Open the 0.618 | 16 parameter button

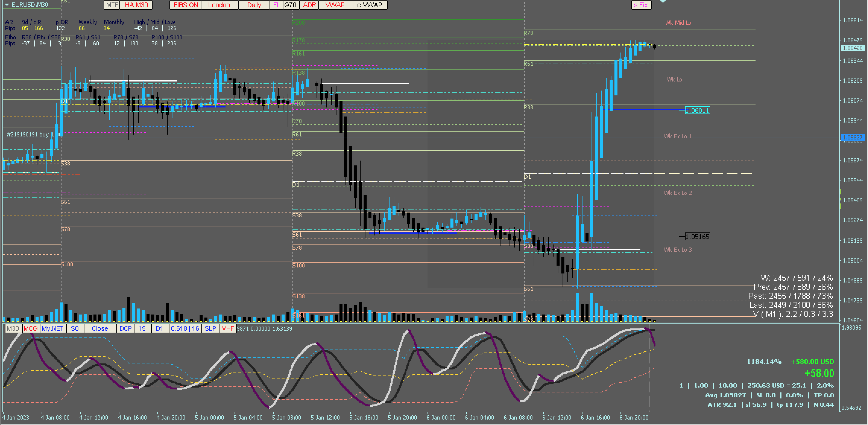click(185, 328)
